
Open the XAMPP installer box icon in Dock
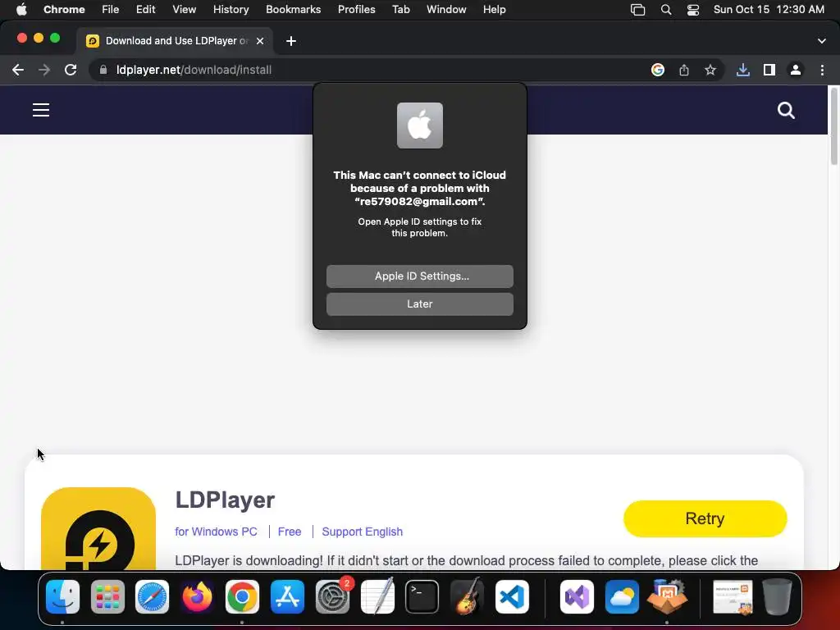point(667,597)
